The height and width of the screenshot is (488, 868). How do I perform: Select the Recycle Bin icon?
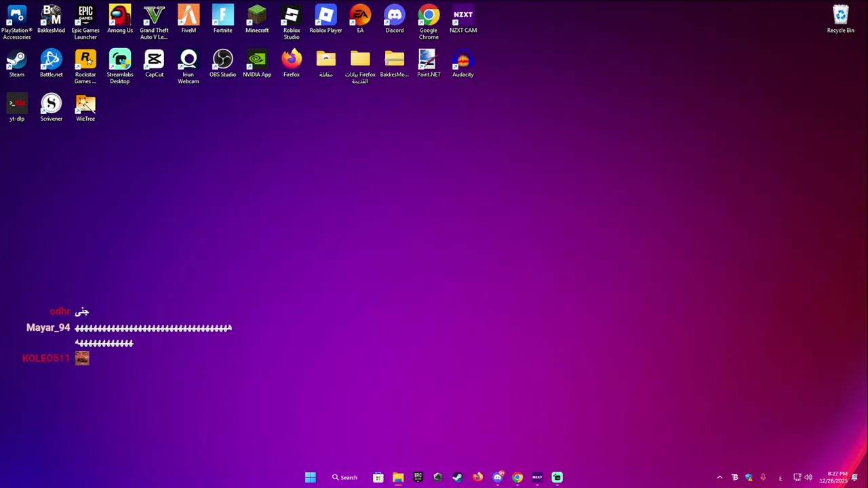click(x=840, y=19)
